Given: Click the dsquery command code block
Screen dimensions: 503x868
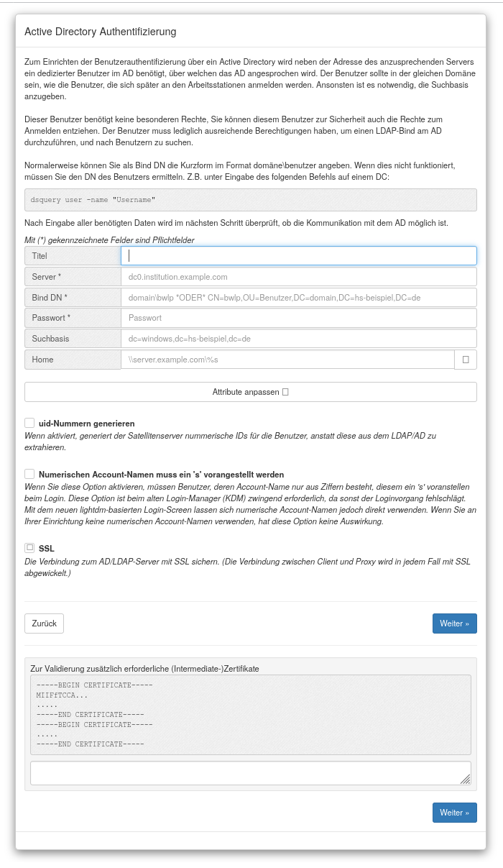Looking at the screenshot, I should (251, 200).
